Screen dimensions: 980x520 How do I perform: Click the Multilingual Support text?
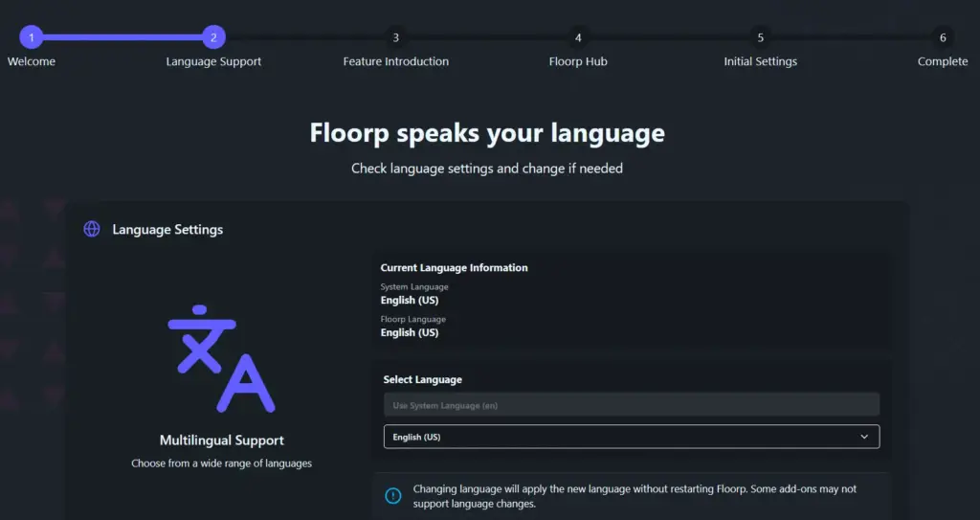click(222, 441)
